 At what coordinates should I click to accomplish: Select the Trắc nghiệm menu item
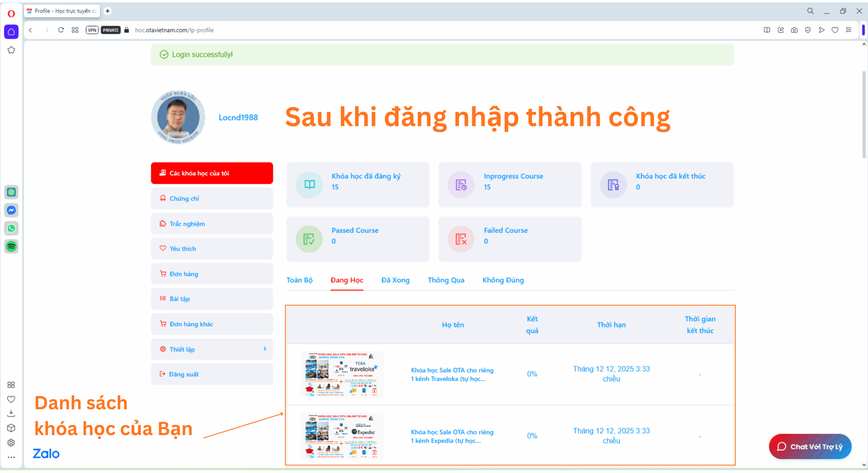tap(212, 223)
